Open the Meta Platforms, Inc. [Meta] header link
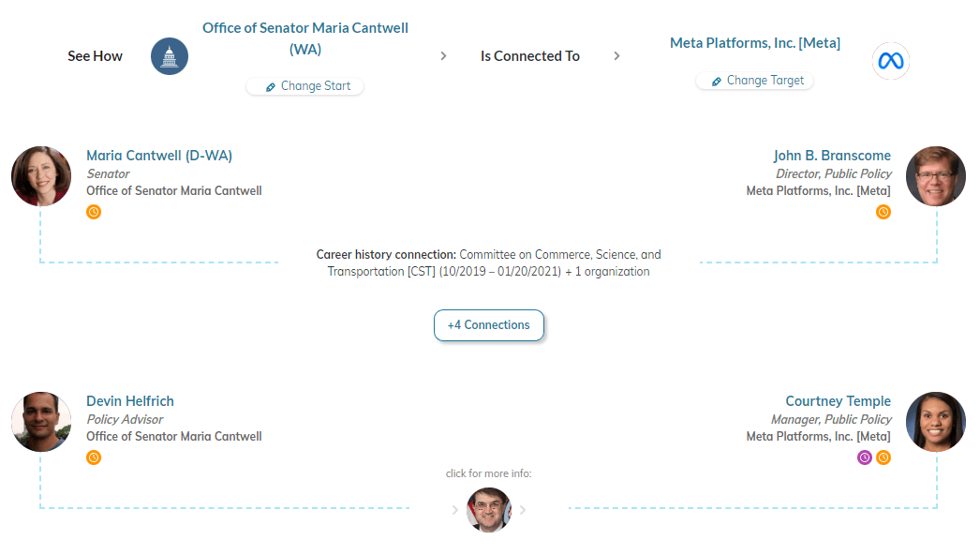This screenshot has width=980, height=555. 755,43
